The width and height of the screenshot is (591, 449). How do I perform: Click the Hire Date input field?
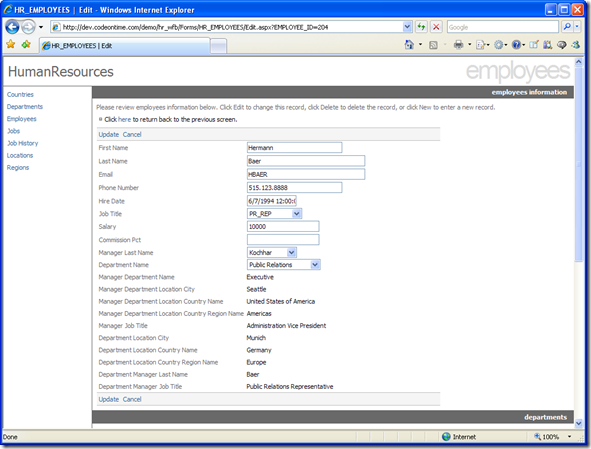[x=272, y=201]
